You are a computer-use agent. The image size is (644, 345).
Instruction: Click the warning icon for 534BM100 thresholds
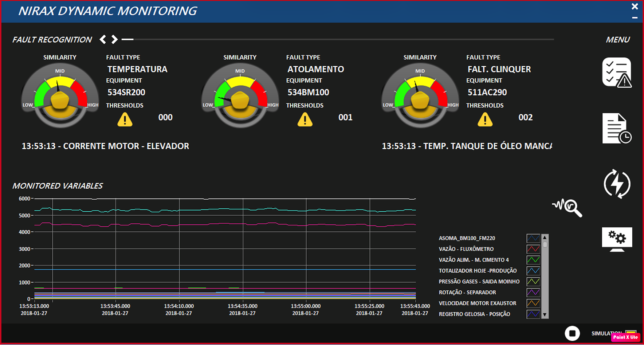[305, 119]
